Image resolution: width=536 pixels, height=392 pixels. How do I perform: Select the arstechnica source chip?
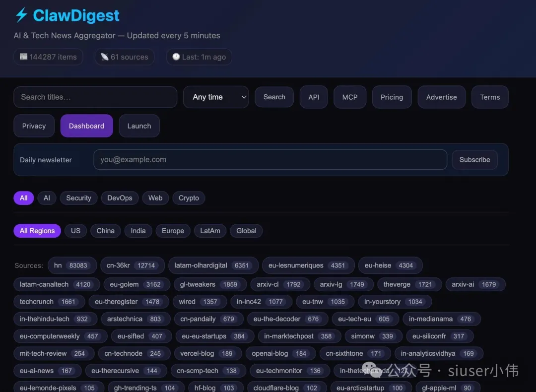[x=135, y=319]
